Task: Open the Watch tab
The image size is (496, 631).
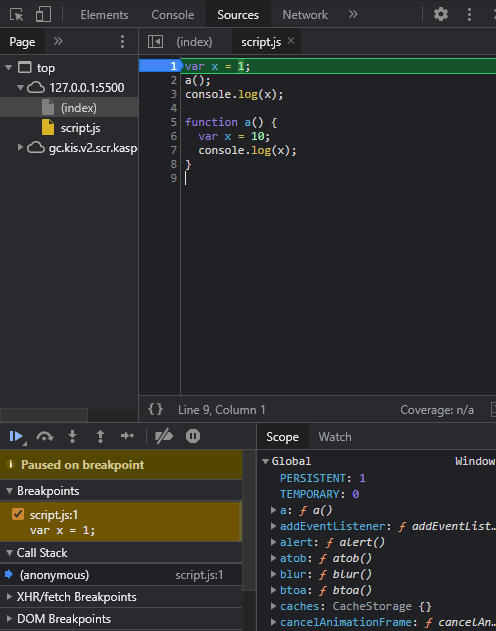Action: (x=335, y=437)
